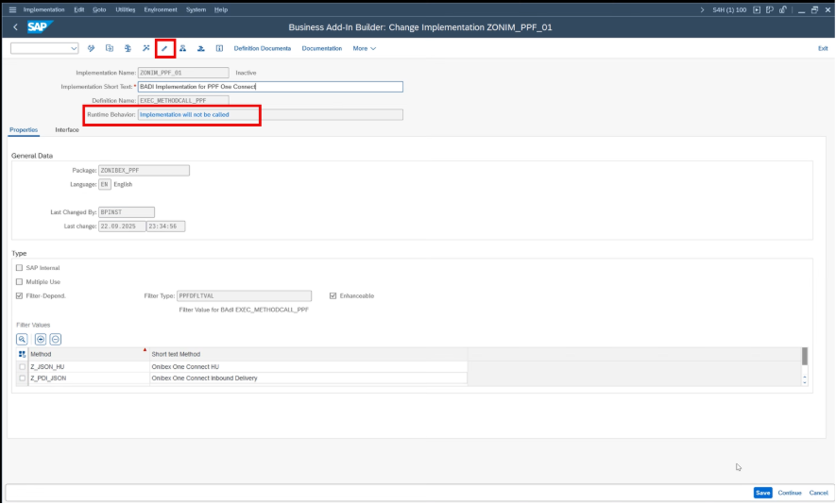Expand the system info chevron beside S4H
The width and height of the screenshot is (836, 504).
pyautogui.click(x=702, y=9)
